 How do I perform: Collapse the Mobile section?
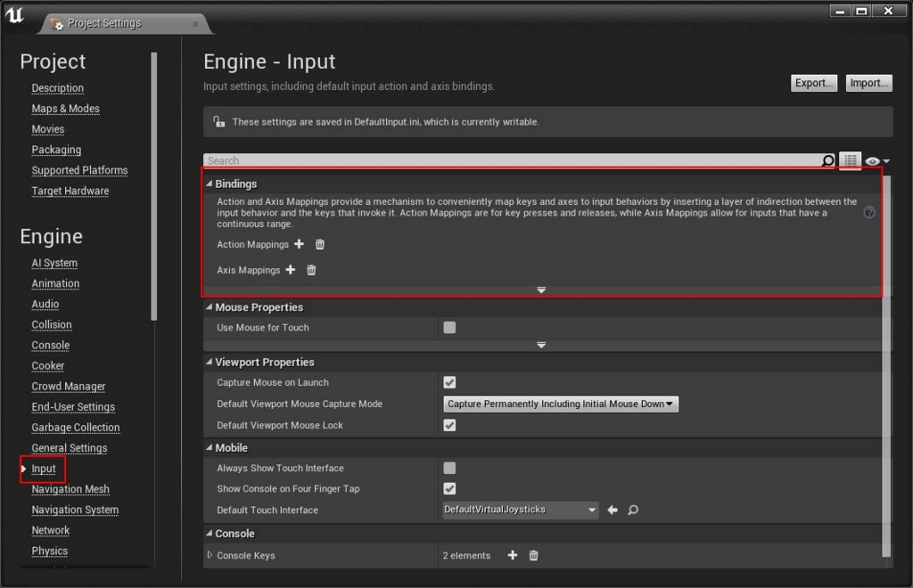209,447
